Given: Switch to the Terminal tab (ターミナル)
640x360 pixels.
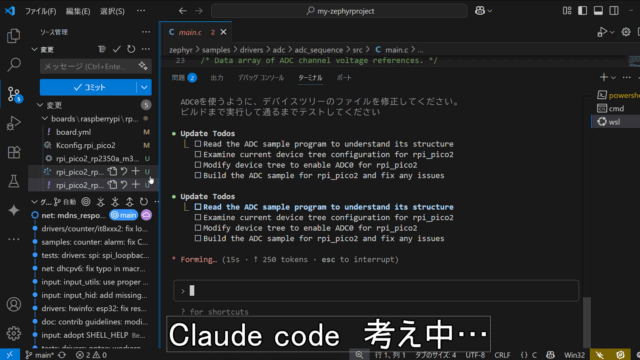Looking at the screenshot, I should pos(310,78).
